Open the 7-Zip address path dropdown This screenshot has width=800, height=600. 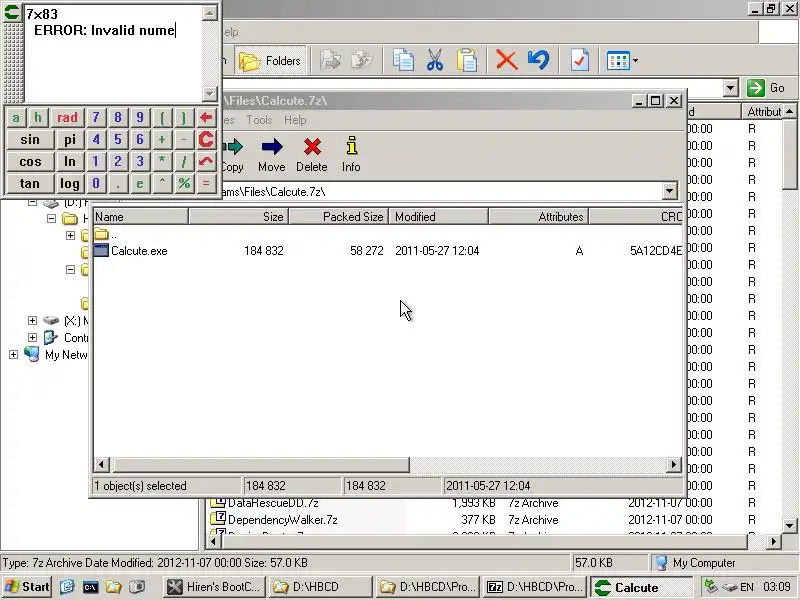[x=669, y=192]
